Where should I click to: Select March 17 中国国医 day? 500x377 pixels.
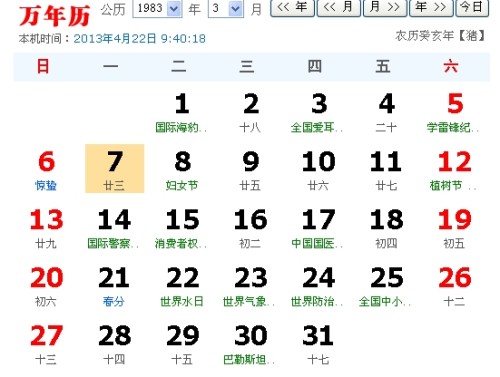[x=318, y=228]
